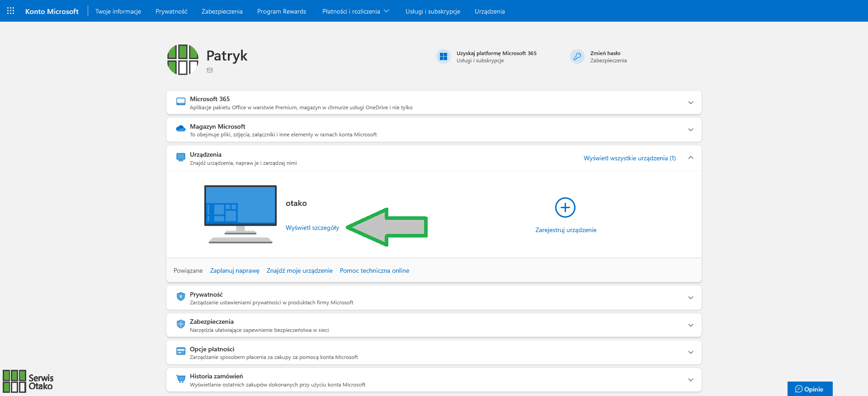The height and width of the screenshot is (396, 868).
Task: Click the shopping cart icon in Historia zamówień
Action: (181, 379)
